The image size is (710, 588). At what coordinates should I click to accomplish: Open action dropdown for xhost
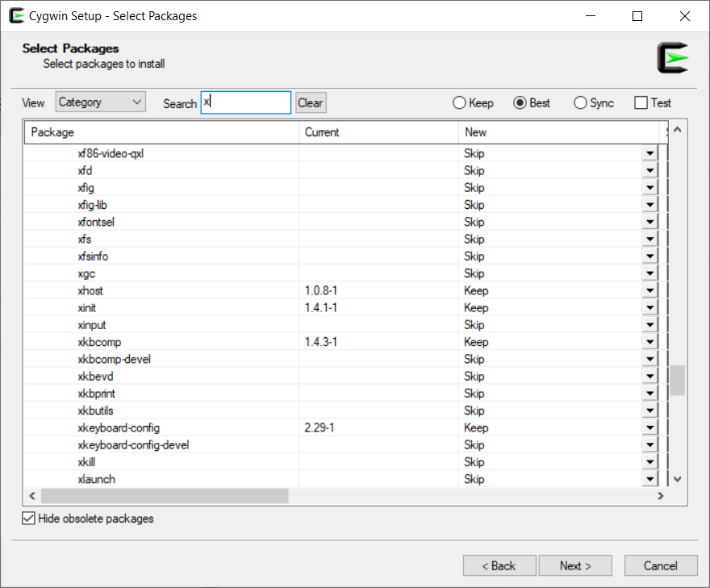pyautogui.click(x=649, y=290)
